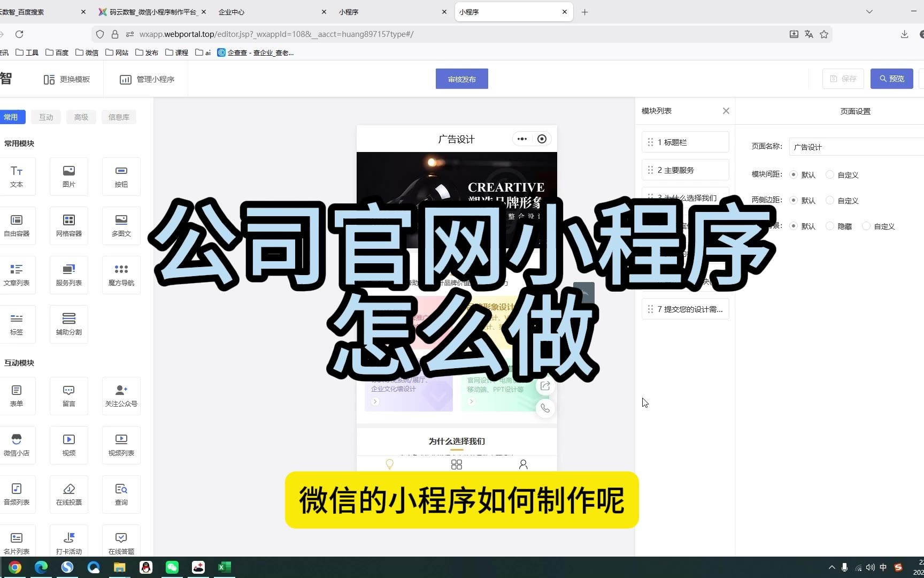
Task: Click the 预览 preview button
Action: coord(892,79)
